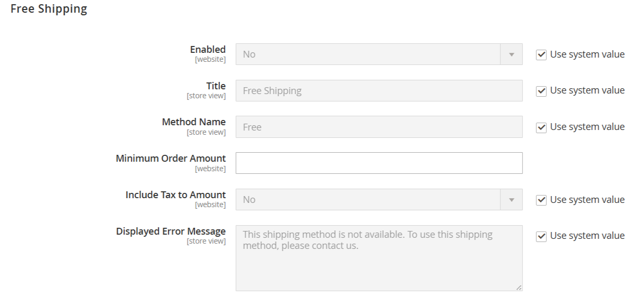Collapse the Free Shipping section heading
This screenshot has width=644, height=297.
49,9
